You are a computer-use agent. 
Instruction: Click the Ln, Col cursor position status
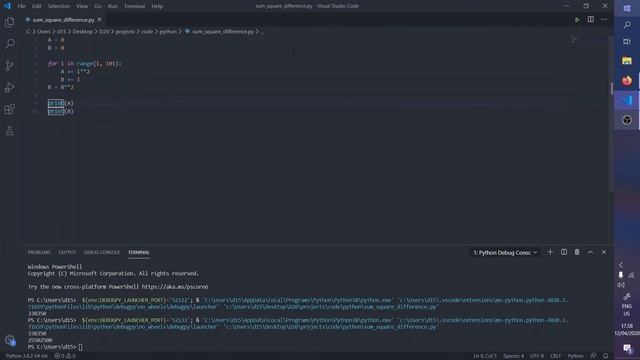tap(485, 356)
